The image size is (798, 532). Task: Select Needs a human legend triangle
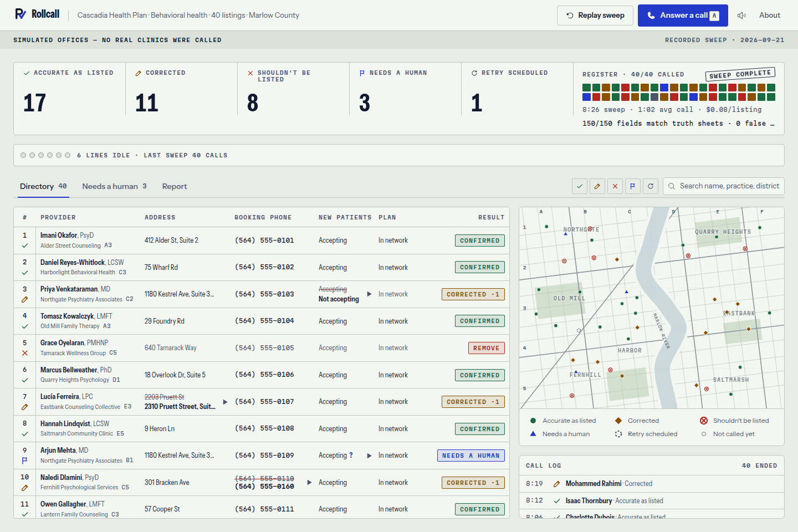coord(533,434)
